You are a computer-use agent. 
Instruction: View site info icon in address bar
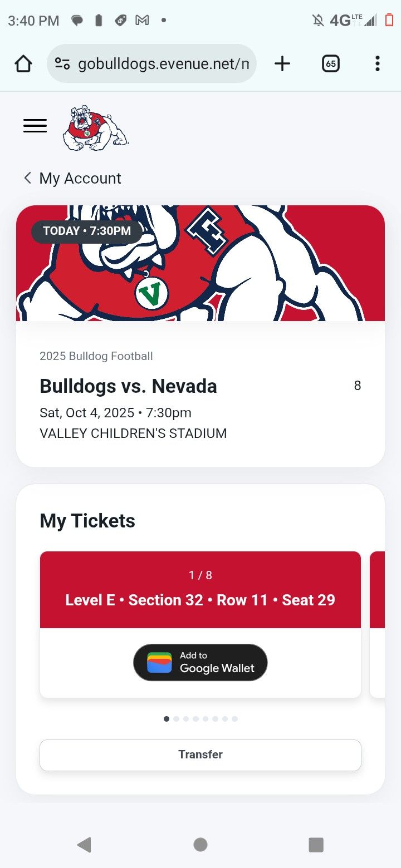tap(62, 64)
